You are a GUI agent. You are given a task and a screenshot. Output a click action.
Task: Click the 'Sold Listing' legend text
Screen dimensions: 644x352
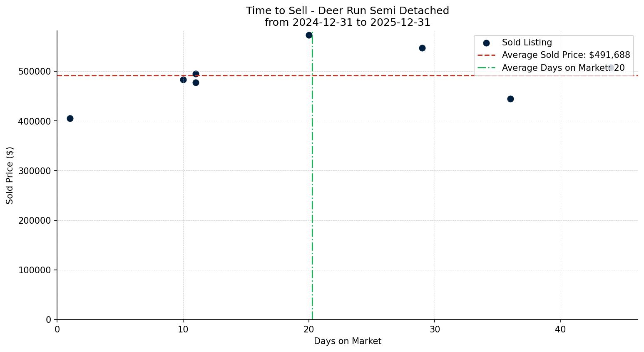[x=527, y=42]
